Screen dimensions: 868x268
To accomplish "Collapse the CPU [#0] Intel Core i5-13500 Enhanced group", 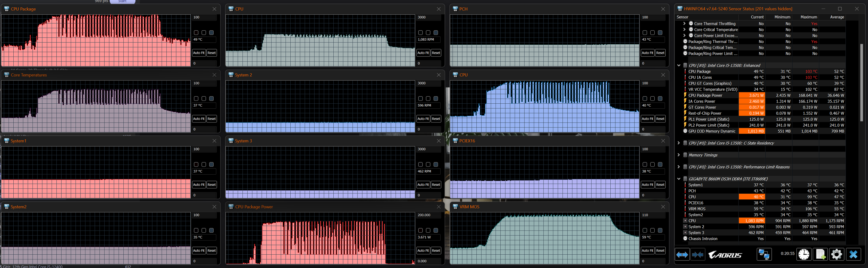I will (679, 65).
